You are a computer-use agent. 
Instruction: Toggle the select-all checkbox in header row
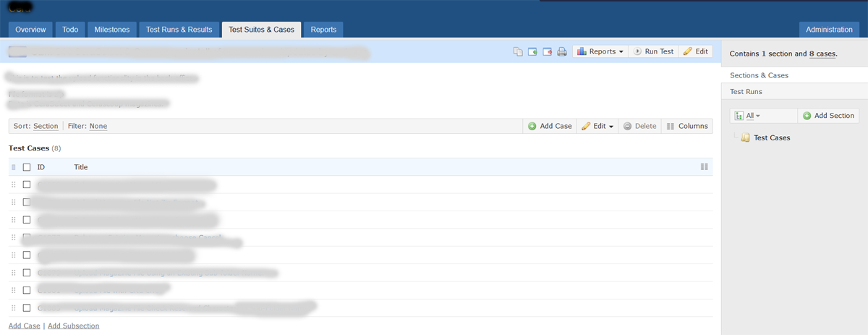tap(27, 167)
